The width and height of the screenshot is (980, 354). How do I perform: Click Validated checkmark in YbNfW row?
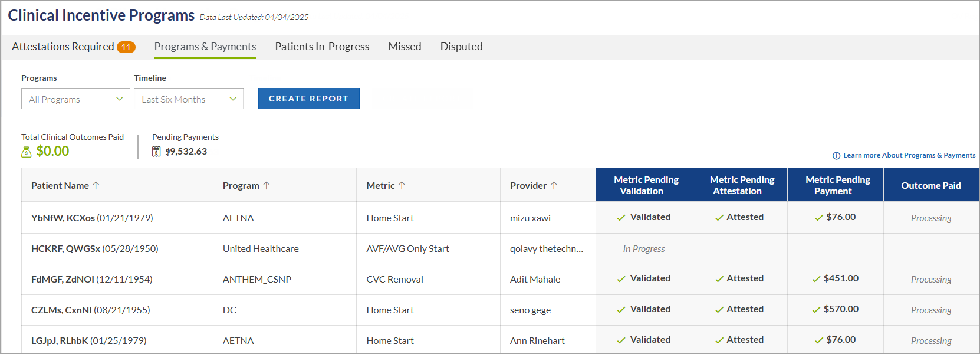(x=621, y=218)
